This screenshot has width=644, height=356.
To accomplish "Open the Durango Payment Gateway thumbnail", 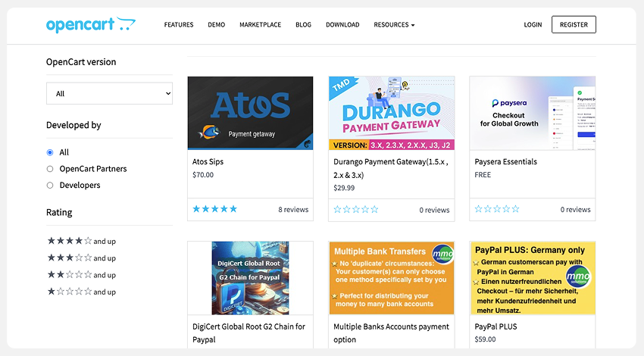I will coord(392,113).
